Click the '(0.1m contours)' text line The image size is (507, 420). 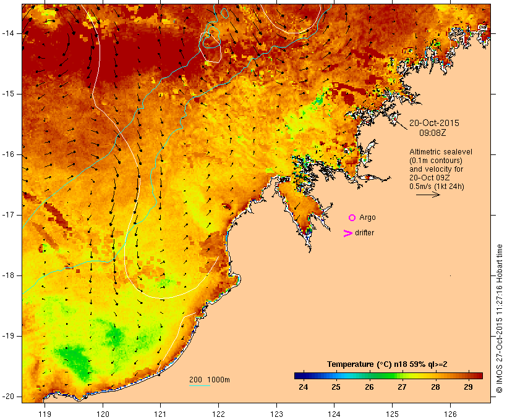tap(435, 161)
